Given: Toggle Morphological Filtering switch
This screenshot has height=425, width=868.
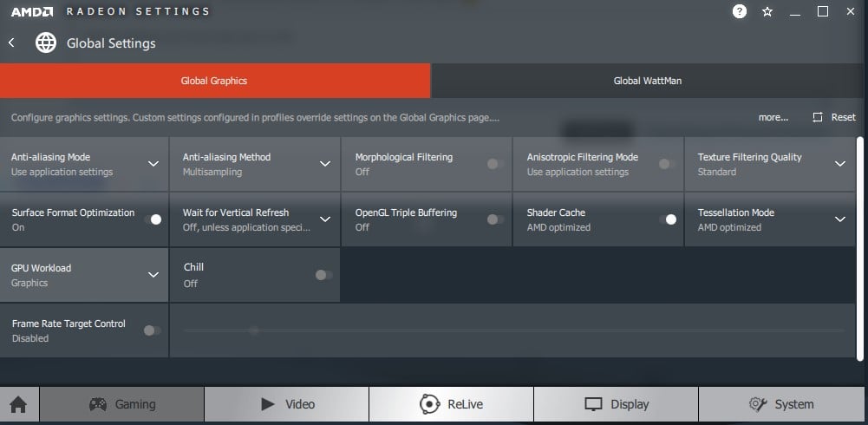Looking at the screenshot, I should [x=495, y=164].
